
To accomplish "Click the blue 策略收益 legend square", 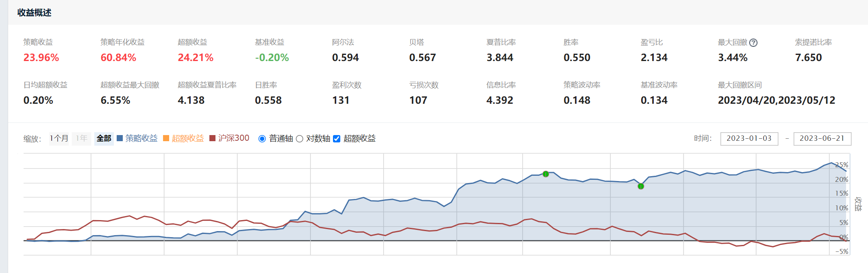I will [120, 138].
